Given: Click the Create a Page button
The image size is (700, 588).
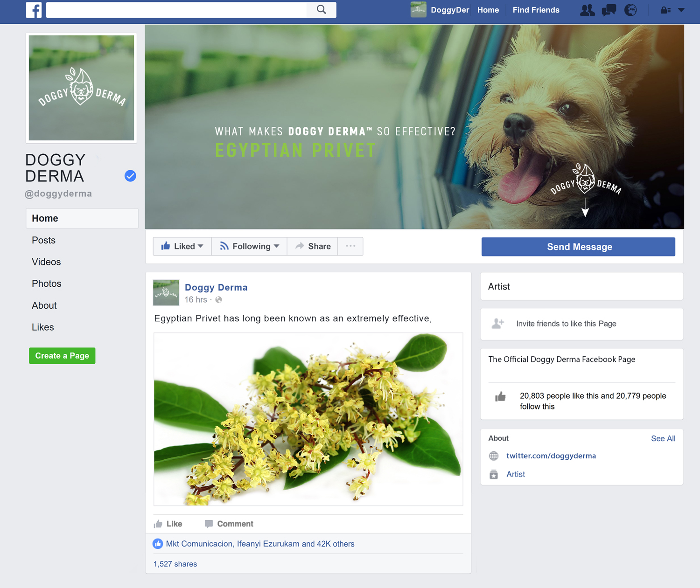Looking at the screenshot, I should tap(62, 356).
